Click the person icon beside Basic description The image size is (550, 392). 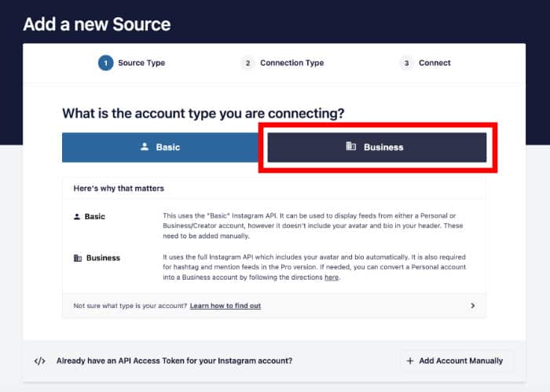[x=77, y=217]
